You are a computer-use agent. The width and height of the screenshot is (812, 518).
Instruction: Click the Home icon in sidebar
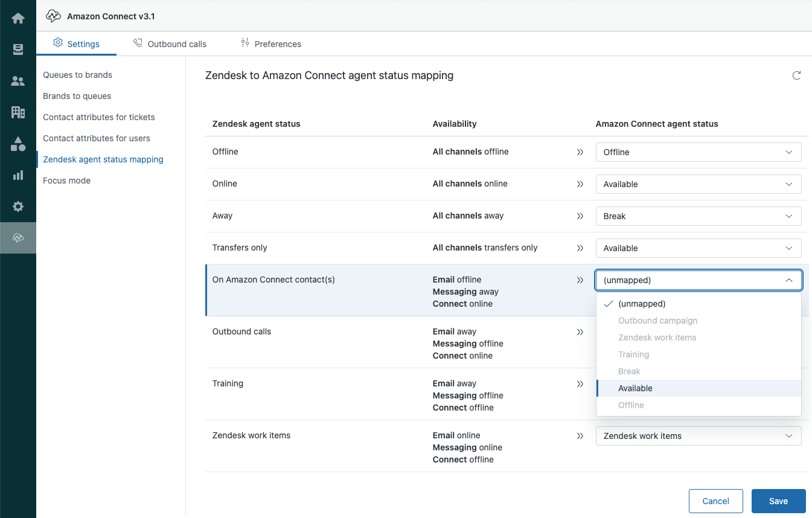18,18
